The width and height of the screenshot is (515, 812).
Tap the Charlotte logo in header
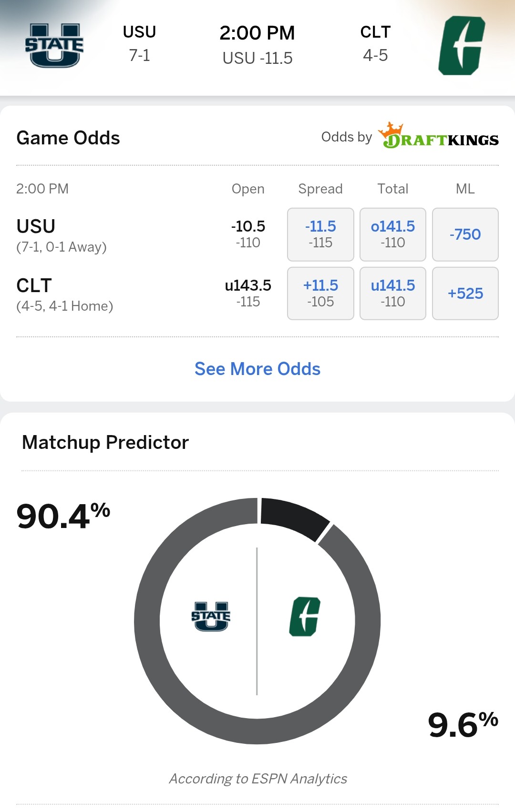[462, 46]
